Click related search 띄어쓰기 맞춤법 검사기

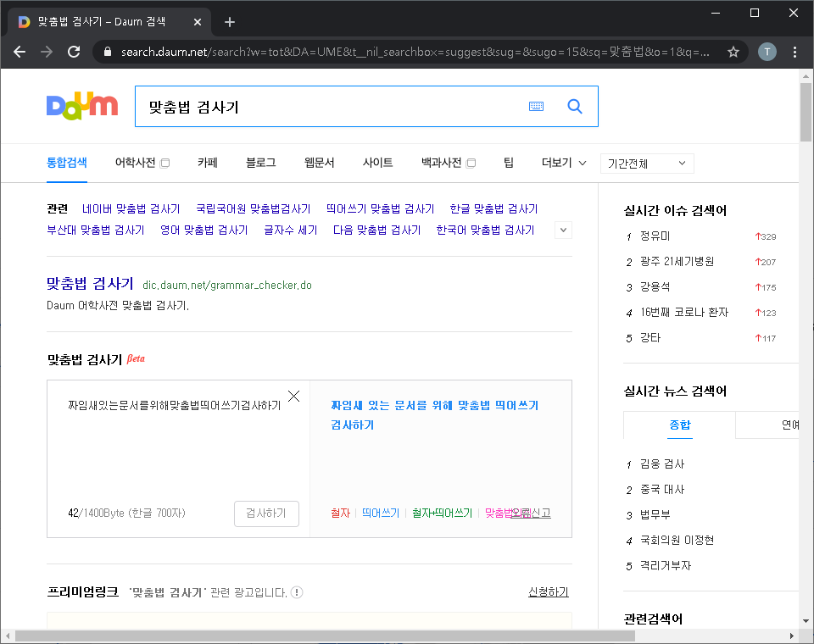coord(380,208)
